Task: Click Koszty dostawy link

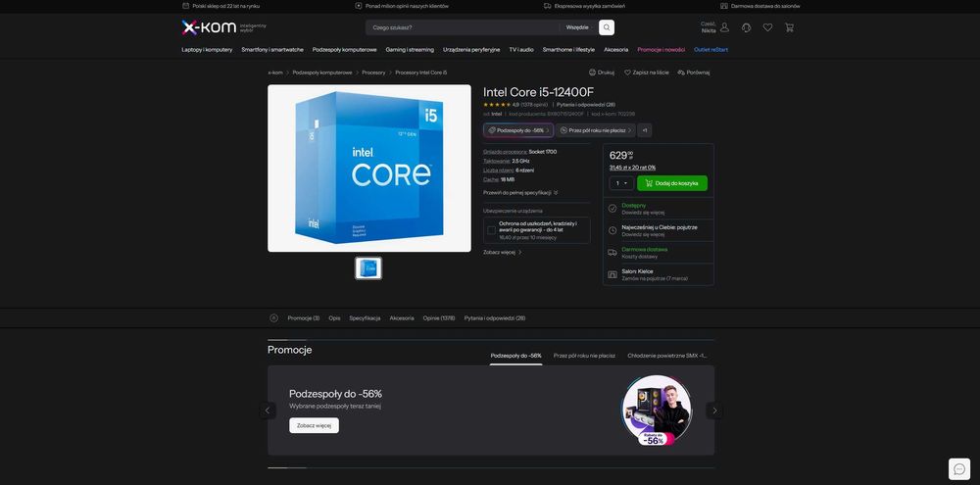Action: click(638, 257)
